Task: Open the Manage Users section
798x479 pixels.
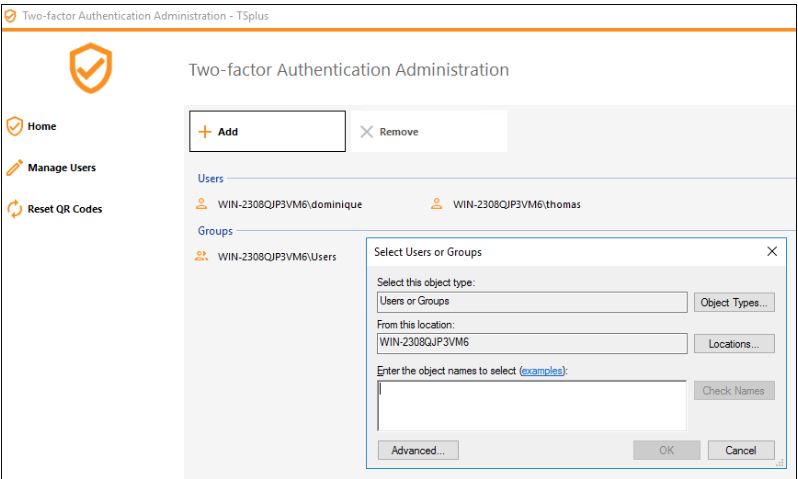Action: (62, 167)
